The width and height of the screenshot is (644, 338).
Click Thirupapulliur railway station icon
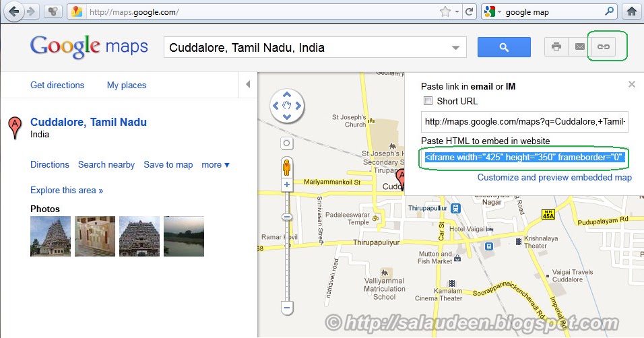[455, 208]
